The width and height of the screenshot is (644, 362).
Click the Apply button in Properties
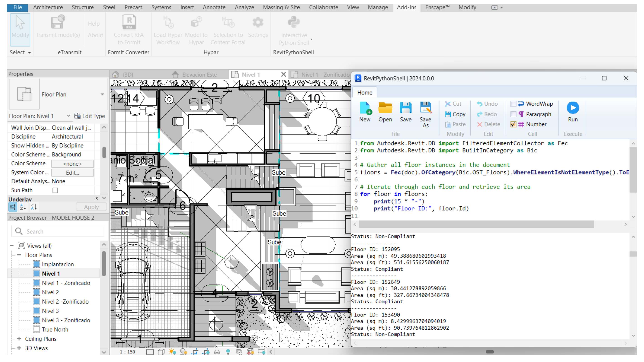tap(91, 207)
